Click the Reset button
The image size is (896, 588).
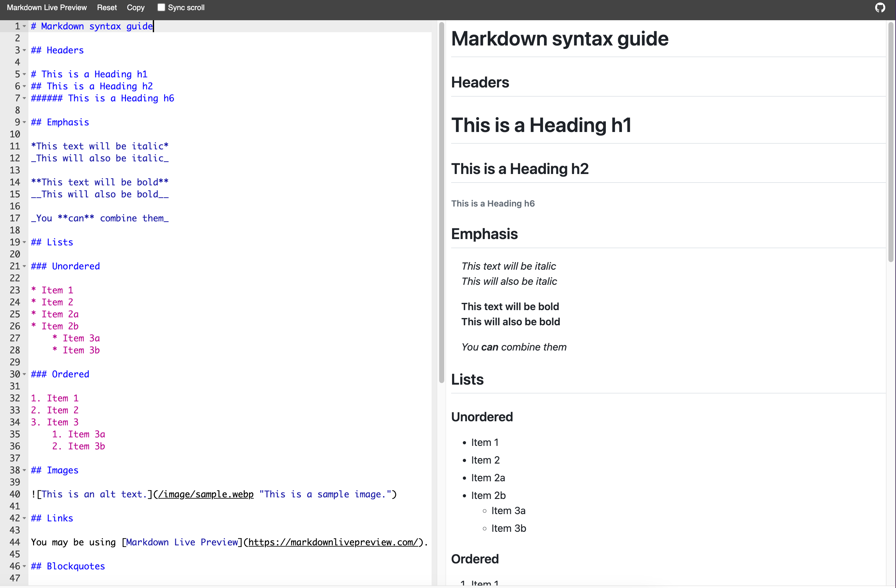(107, 8)
